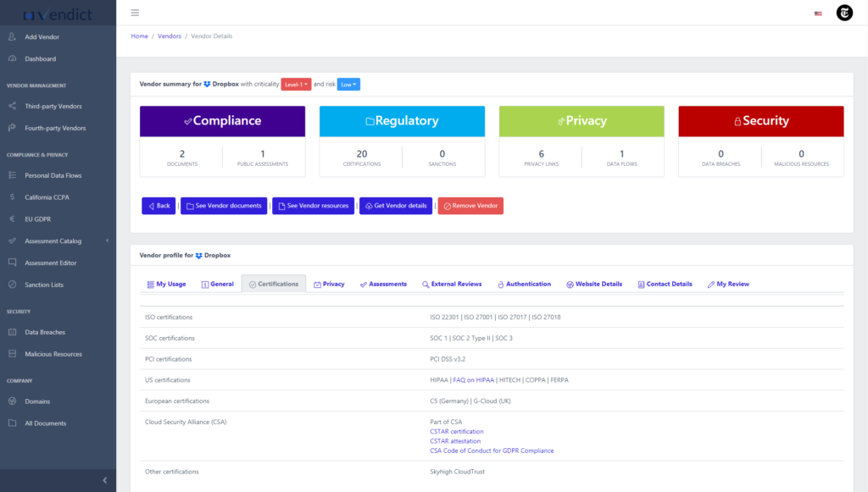The image size is (868, 492).
Task: Select the Certifications tab
Action: coord(274,285)
